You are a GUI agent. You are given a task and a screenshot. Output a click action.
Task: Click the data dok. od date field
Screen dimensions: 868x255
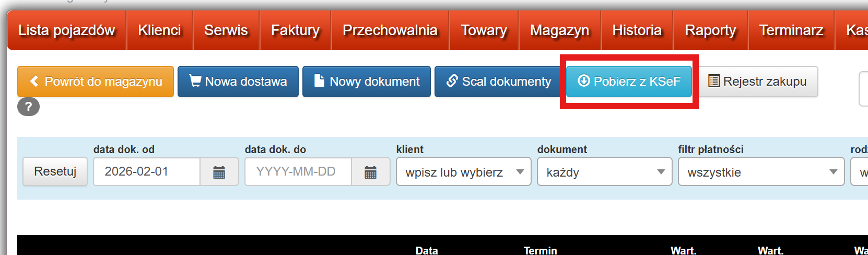tap(147, 172)
